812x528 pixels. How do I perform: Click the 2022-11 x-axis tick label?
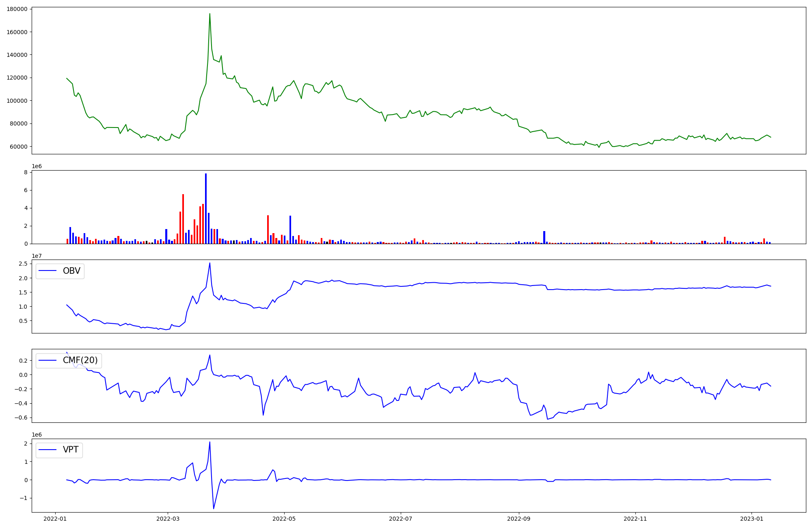pos(635,519)
